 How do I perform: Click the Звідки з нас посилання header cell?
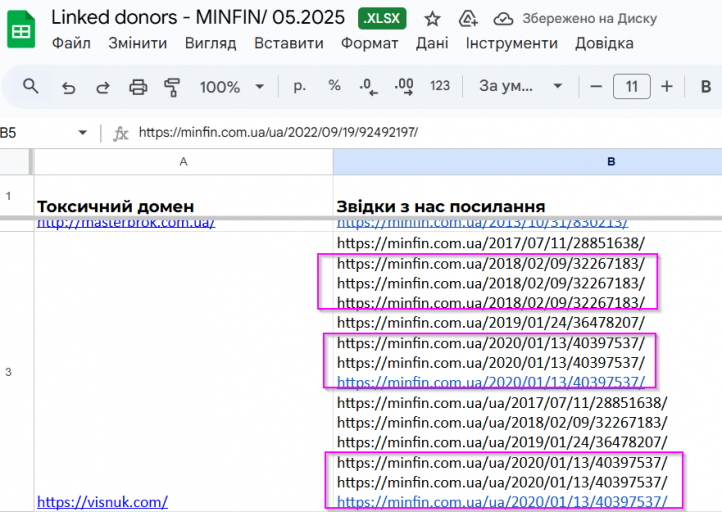click(x=528, y=196)
